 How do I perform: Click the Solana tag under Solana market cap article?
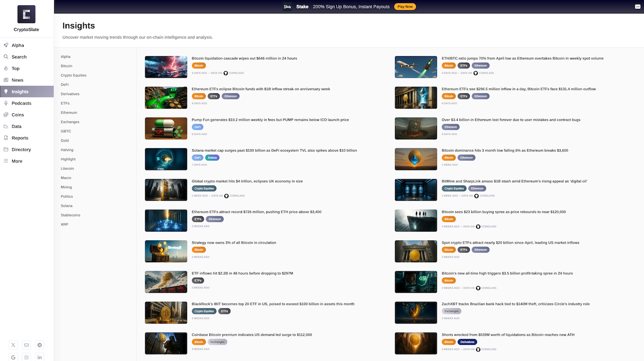[213, 158]
